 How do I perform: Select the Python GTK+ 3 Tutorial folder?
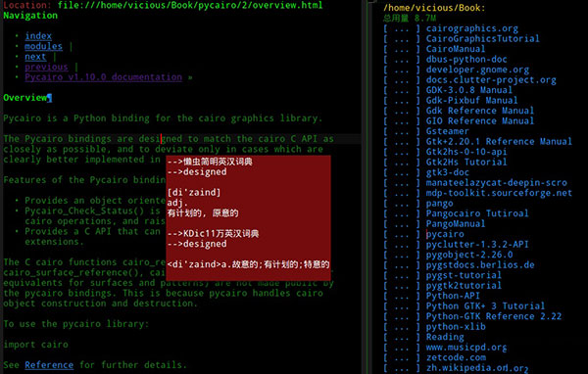[x=485, y=306]
